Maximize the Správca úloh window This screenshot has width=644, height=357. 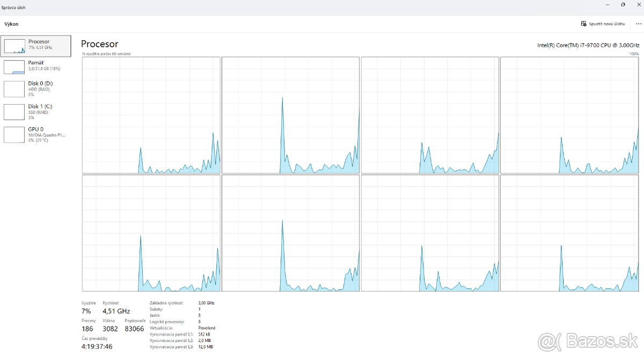pos(623,4)
